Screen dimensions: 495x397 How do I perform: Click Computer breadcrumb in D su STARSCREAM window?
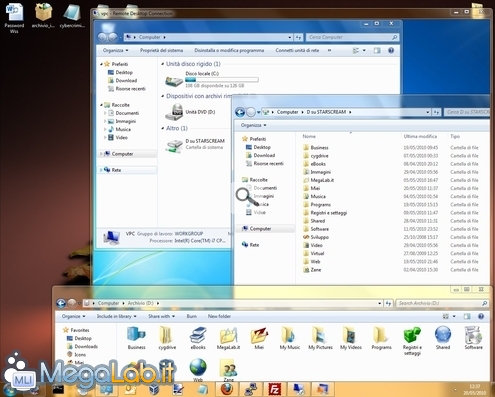[287, 112]
